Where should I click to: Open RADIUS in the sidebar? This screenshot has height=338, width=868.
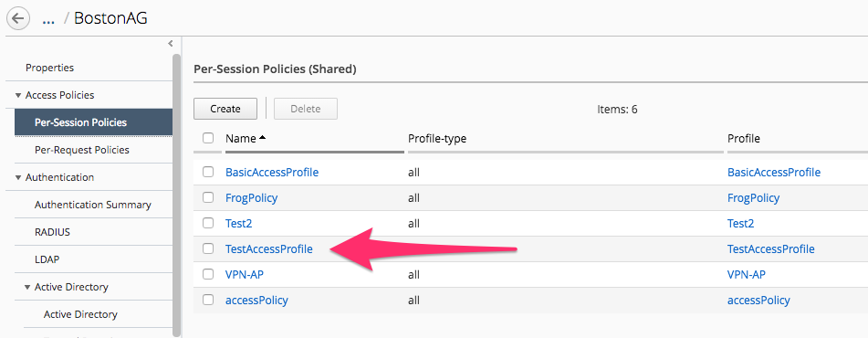(52, 232)
